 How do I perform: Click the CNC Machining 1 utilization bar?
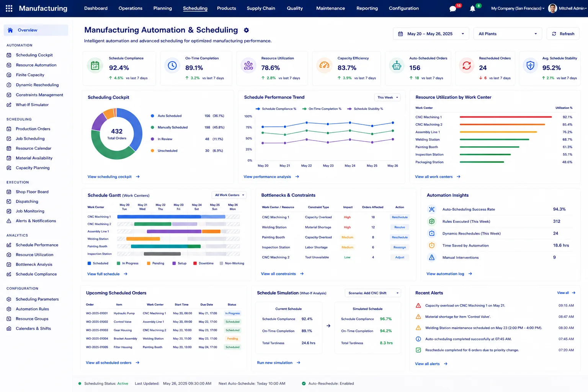pyautogui.click(x=506, y=117)
